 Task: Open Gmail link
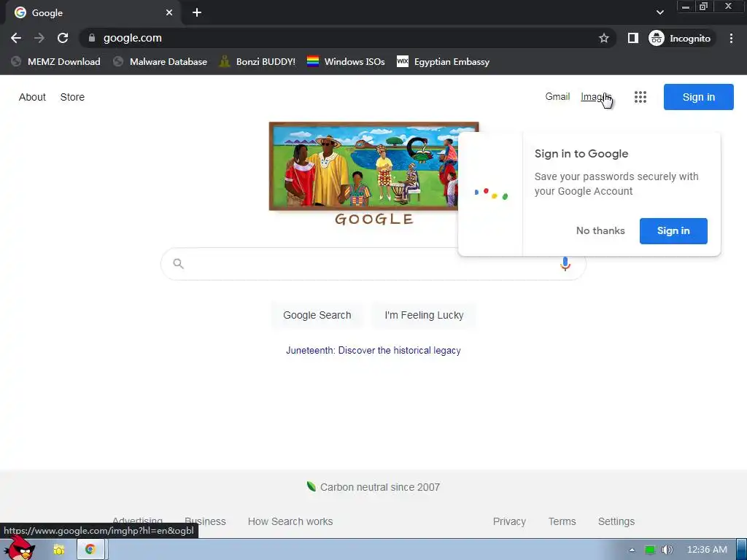coord(557,97)
